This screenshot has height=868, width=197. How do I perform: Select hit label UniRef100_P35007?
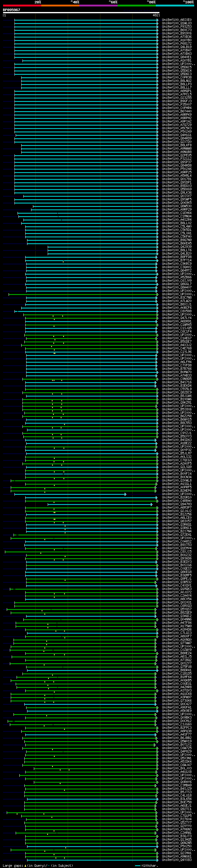click(176, 104)
